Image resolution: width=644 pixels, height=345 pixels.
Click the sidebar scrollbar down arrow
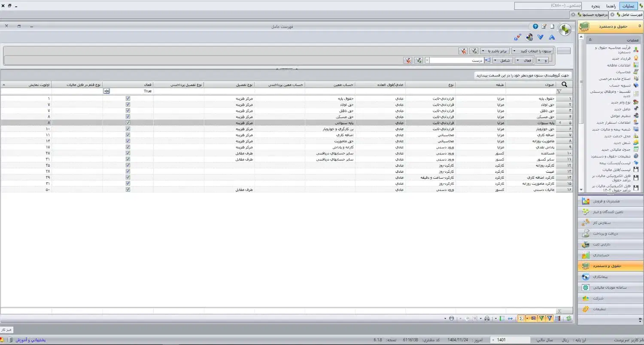(581, 189)
